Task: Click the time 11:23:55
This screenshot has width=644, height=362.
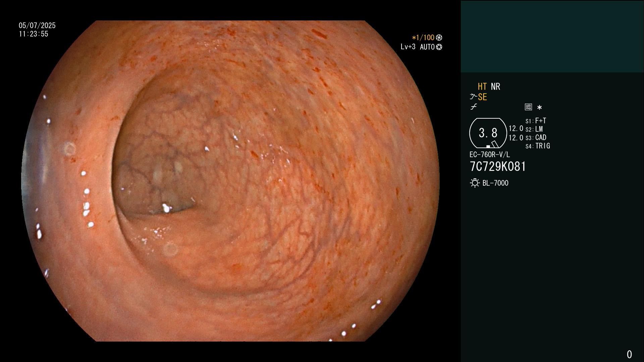Action: (x=34, y=34)
